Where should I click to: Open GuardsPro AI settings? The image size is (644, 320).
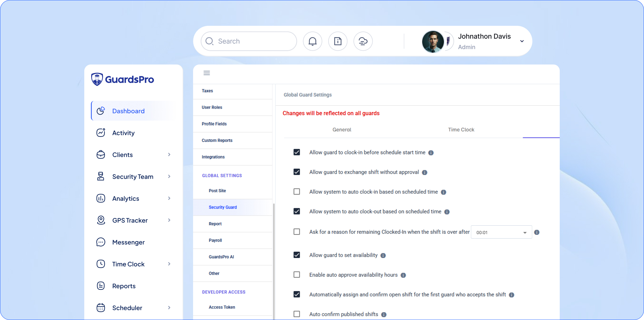coord(233,257)
